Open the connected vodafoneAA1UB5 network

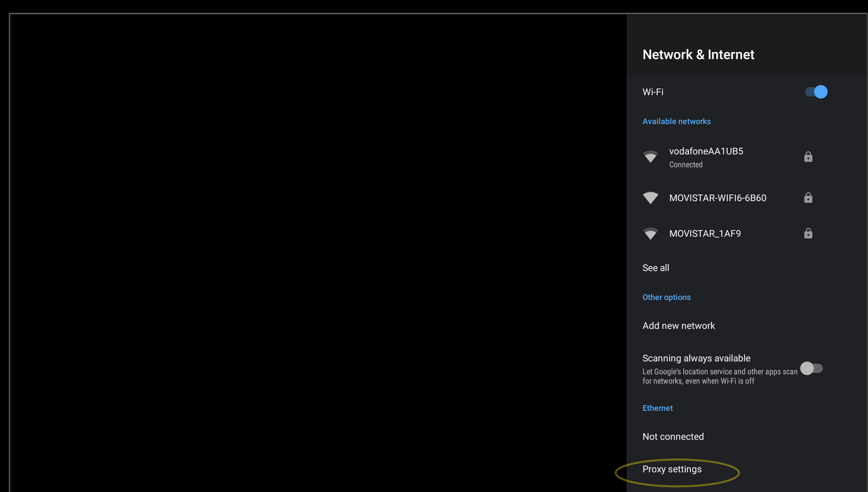pos(747,157)
